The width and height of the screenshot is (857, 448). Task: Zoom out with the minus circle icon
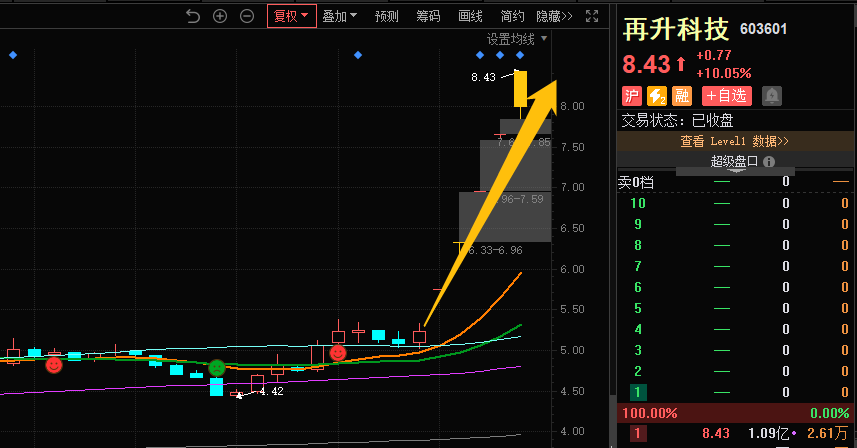coord(247,16)
